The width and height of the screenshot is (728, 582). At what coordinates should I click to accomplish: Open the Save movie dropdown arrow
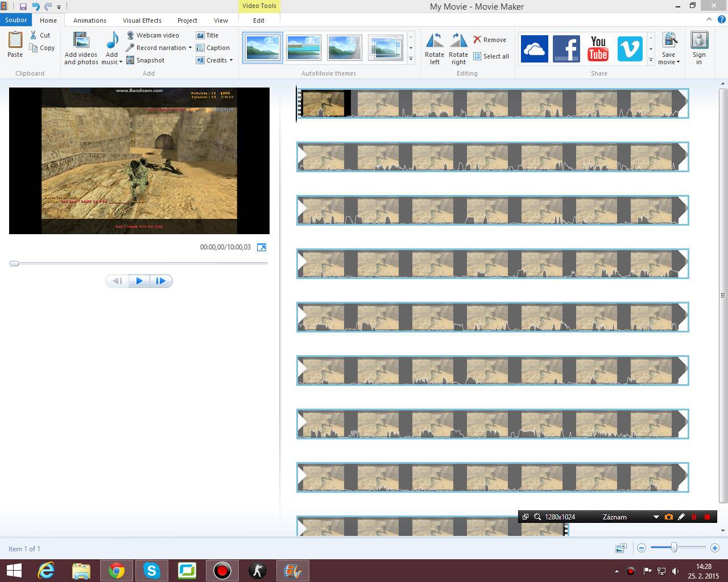click(x=679, y=62)
